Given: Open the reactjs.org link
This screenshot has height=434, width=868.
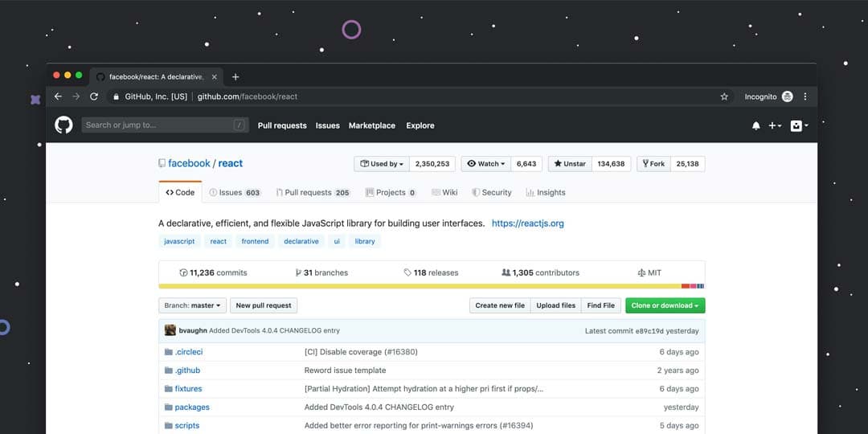Looking at the screenshot, I should 527,223.
